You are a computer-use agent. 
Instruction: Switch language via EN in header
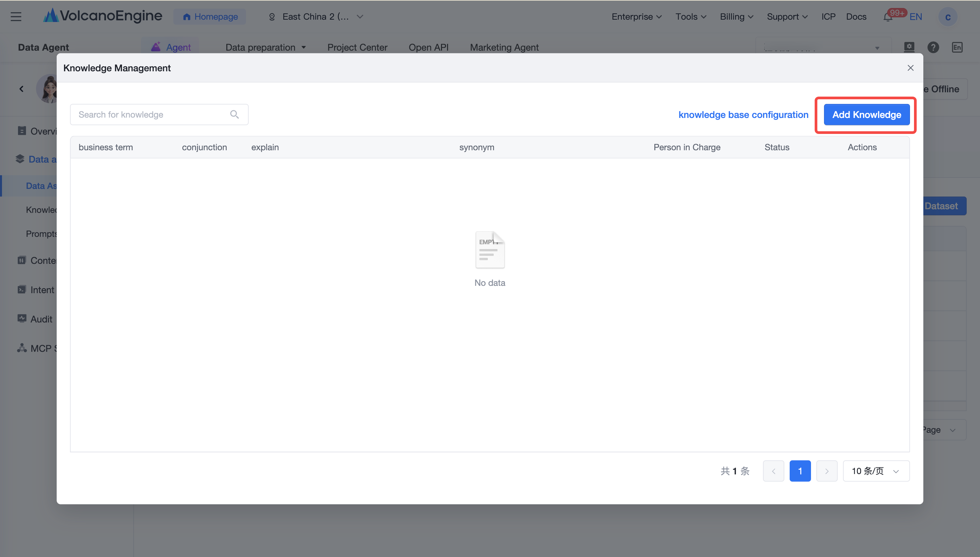(x=916, y=16)
